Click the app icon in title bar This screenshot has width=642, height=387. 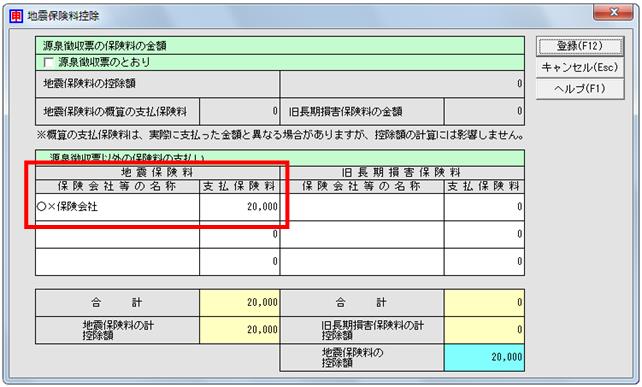pyautogui.click(x=16, y=16)
